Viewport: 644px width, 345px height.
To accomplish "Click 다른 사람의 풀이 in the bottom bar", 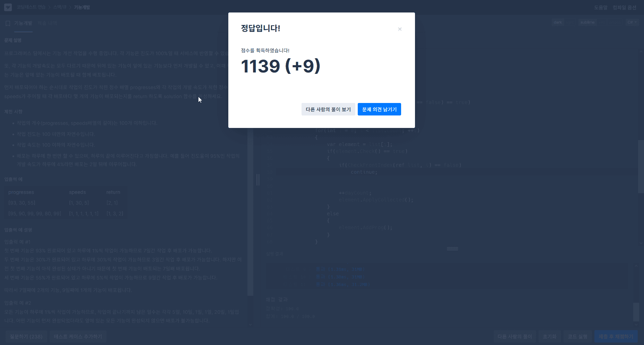I will [x=515, y=336].
